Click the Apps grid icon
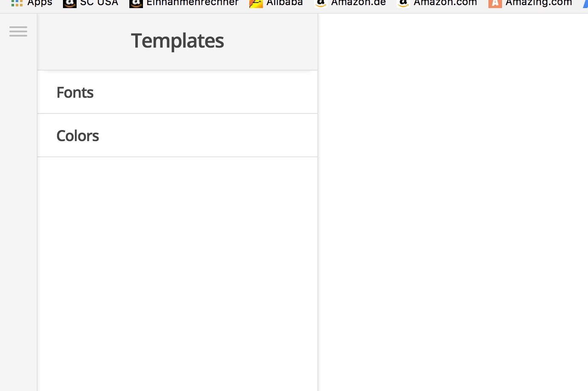The width and height of the screenshot is (588, 391). click(x=17, y=3)
